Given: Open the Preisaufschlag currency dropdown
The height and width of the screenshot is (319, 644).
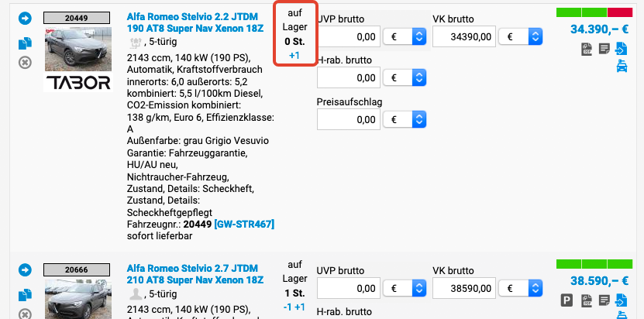Looking at the screenshot, I should [419, 120].
